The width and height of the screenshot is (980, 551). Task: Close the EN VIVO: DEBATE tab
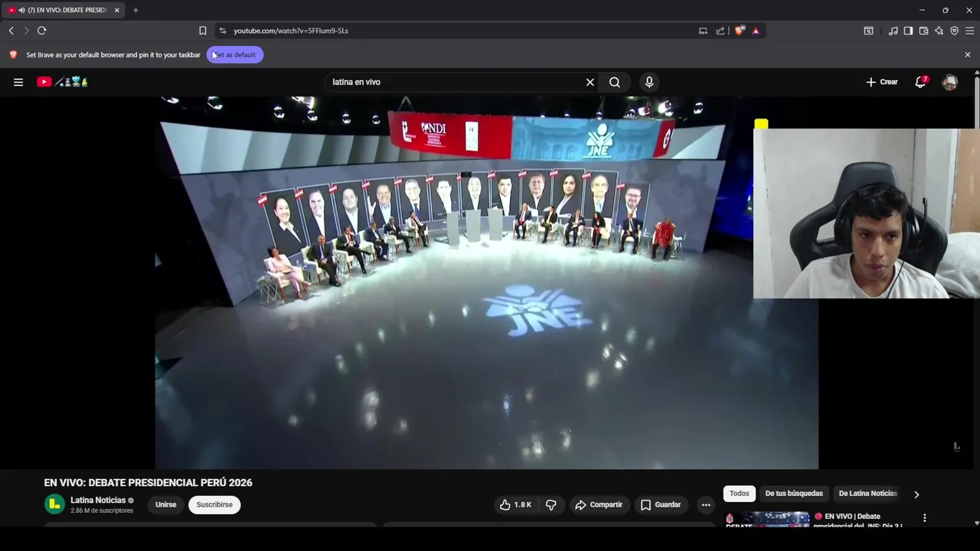[x=116, y=10]
